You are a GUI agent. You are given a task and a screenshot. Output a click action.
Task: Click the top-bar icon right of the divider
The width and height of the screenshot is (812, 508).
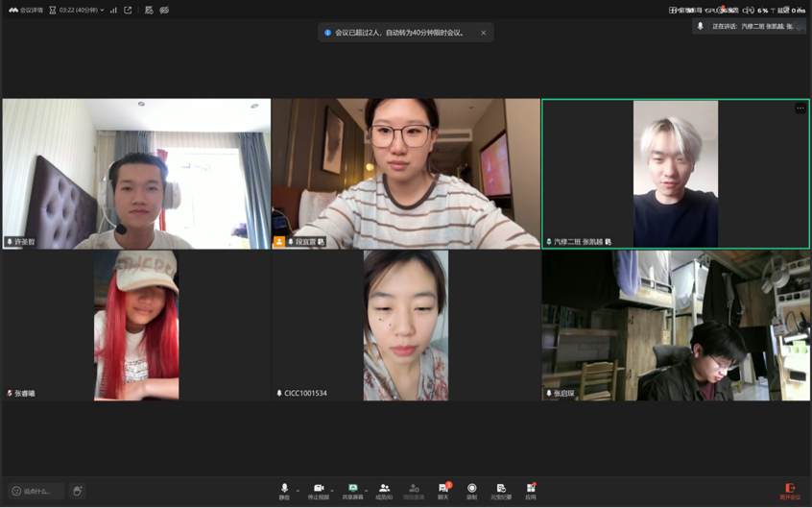149,10
